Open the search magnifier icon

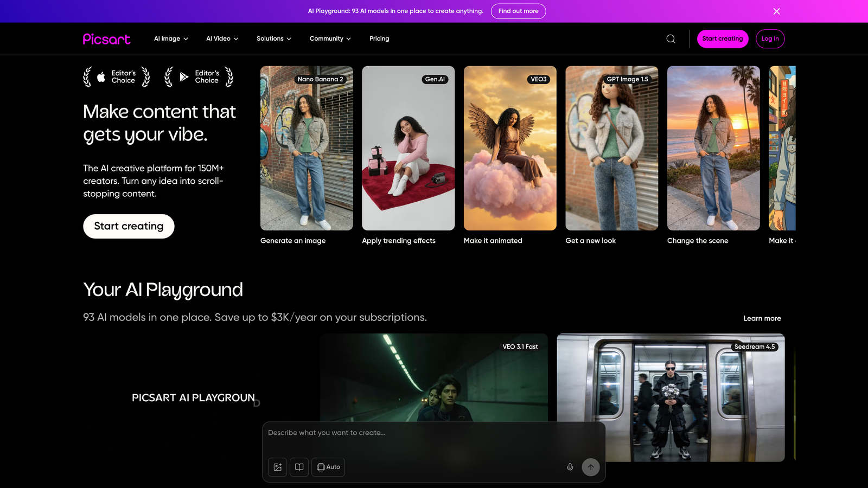coord(671,39)
